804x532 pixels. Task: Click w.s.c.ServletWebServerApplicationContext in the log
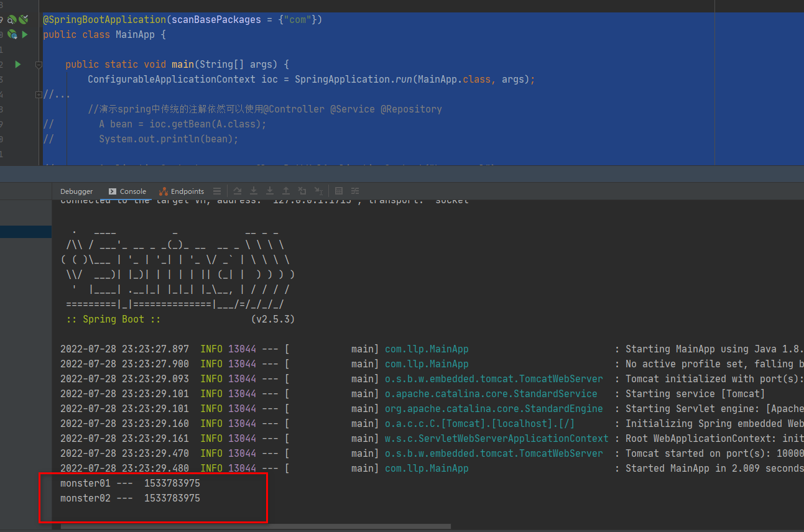(x=497, y=439)
